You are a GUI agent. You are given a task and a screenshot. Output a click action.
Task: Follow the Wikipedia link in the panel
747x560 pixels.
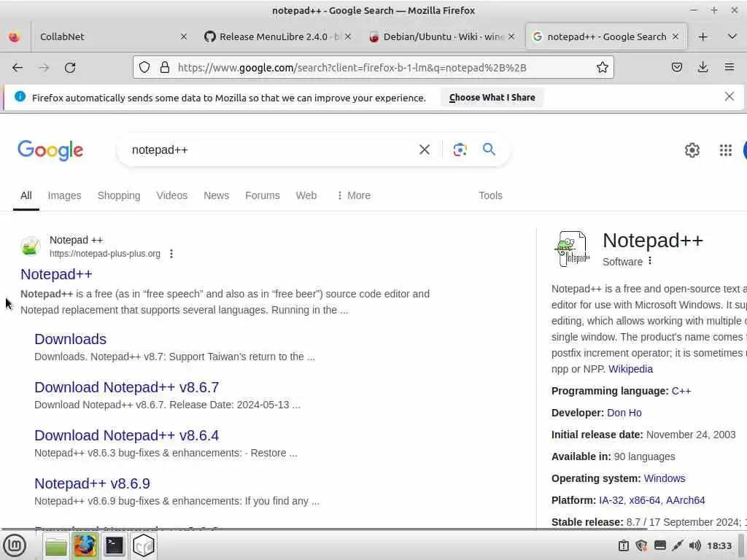pyautogui.click(x=630, y=369)
